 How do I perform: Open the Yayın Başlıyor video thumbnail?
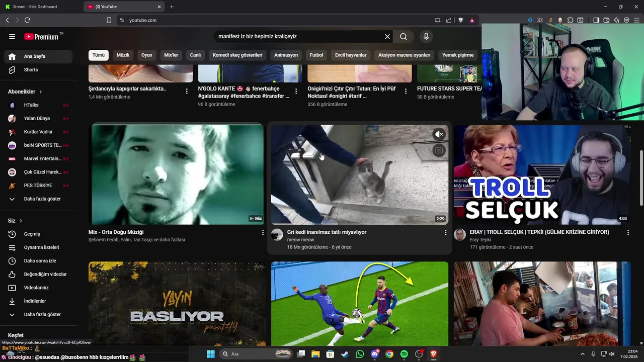click(177, 304)
